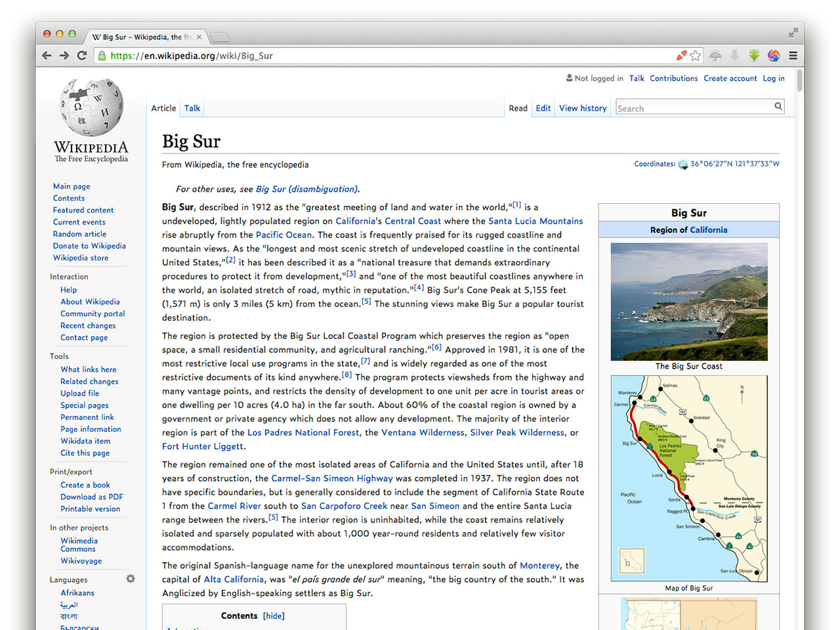Click Download as PDF
Viewport: 840px width, 630px height.
coord(92,497)
